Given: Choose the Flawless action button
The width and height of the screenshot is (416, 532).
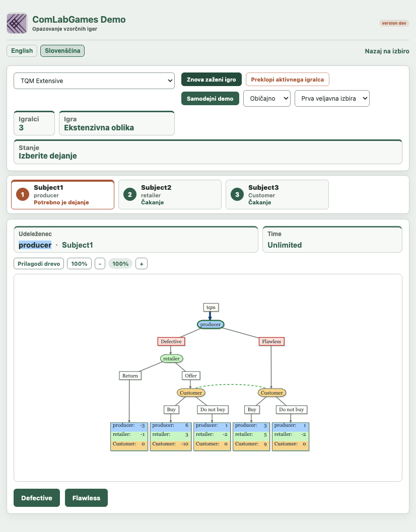Looking at the screenshot, I should click(x=86, y=498).
